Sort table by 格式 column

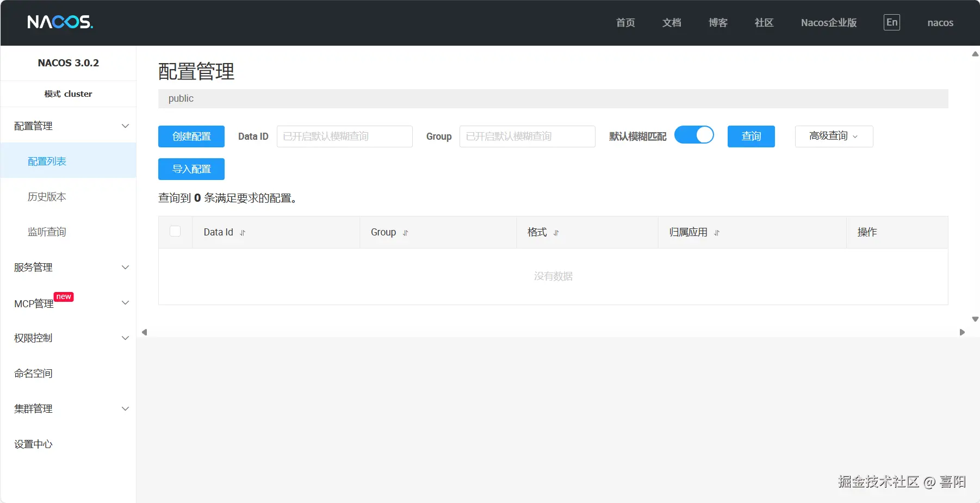point(556,233)
